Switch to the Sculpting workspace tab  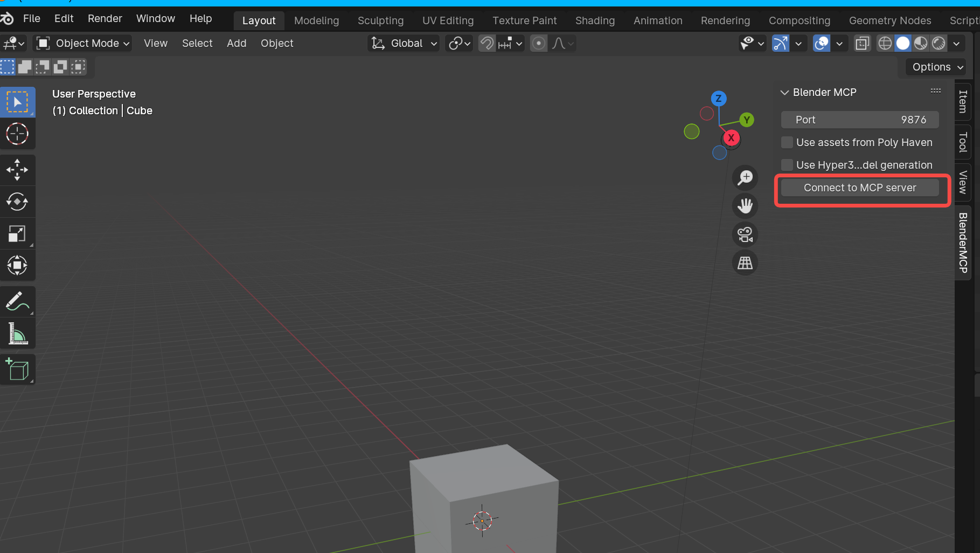tap(380, 20)
